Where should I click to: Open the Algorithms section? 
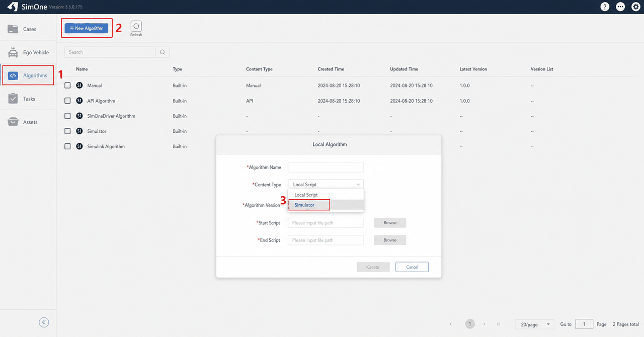click(x=28, y=75)
